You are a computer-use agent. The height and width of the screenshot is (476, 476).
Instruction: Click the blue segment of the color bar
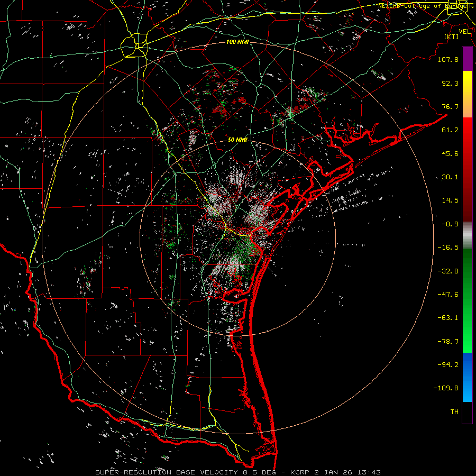pyautogui.click(x=467, y=377)
